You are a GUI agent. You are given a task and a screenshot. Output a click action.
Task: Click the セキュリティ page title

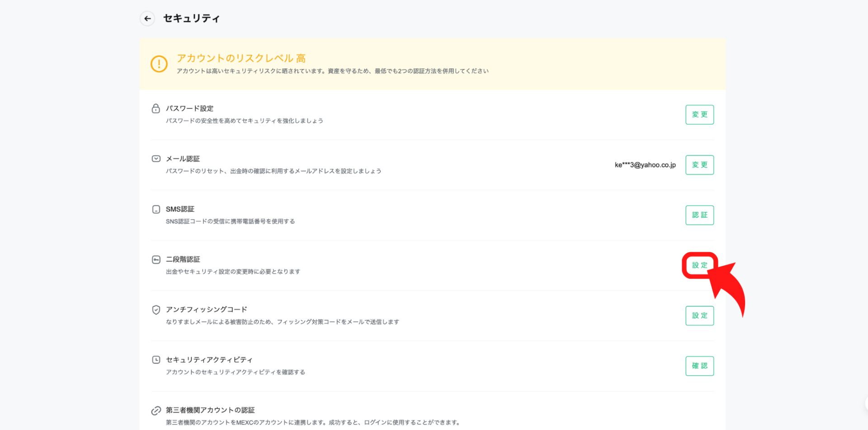[191, 19]
